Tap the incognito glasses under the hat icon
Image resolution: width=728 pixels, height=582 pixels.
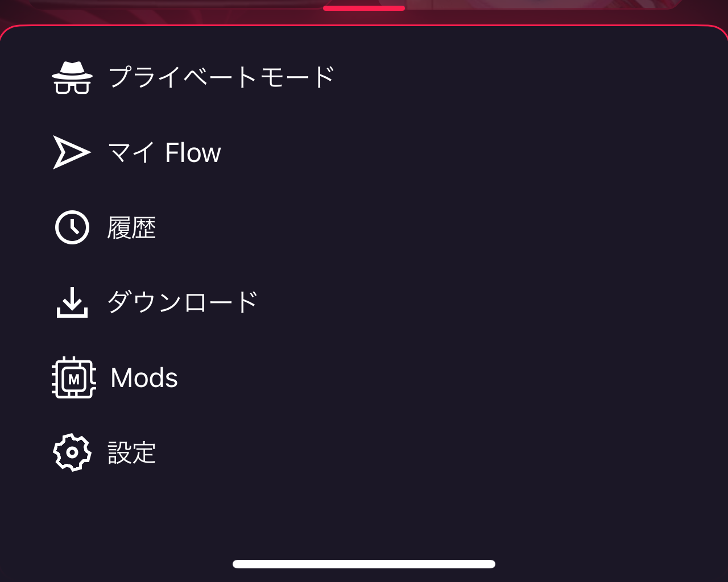click(x=72, y=87)
